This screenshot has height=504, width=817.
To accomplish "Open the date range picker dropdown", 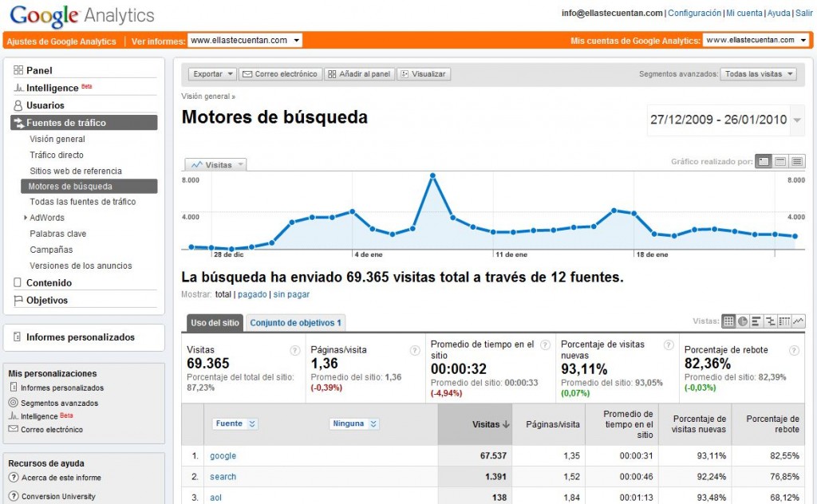I will point(797,120).
